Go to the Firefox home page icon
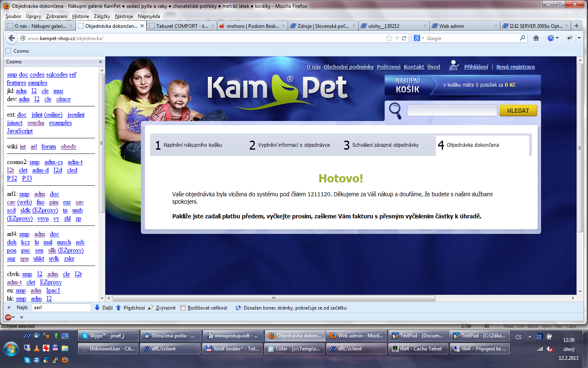 [x=536, y=38]
